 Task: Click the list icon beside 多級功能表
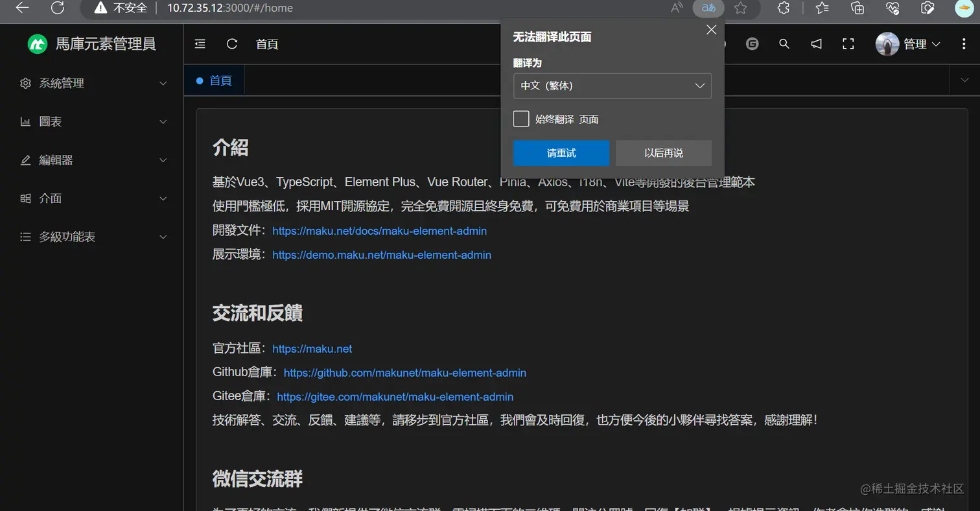pyautogui.click(x=25, y=237)
